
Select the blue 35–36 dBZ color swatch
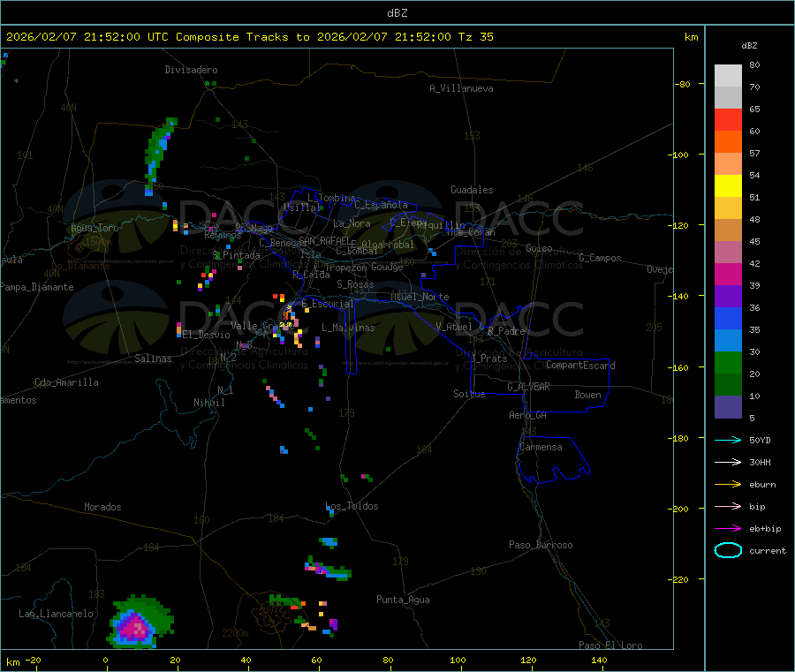pyautogui.click(x=728, y=318)
